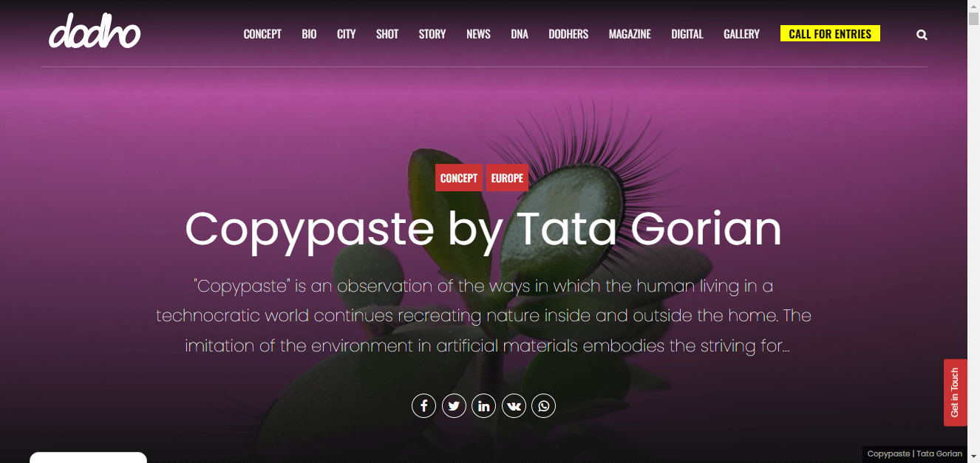The width and height of the screenshot is (980, 463).
Task: Open the MAGAZINE menu item
Action: point(630,34)
